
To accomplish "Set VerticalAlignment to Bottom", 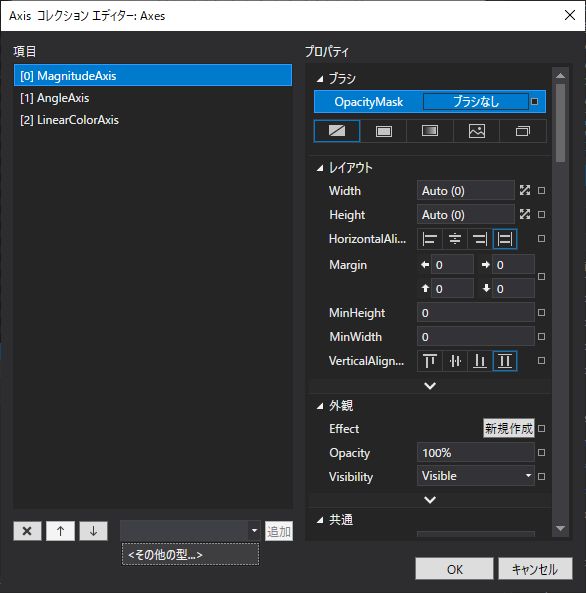I will 480,361.
